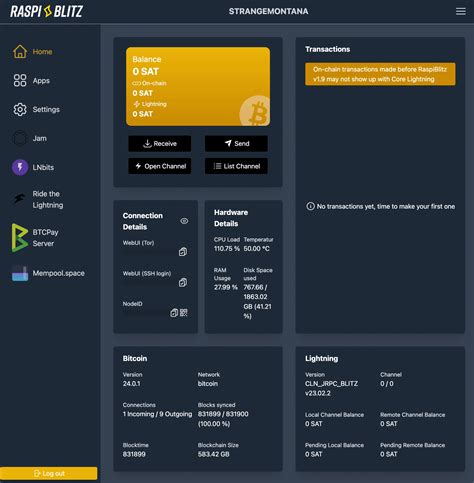Copy the WebUI (Tor) address

point(183,252)
